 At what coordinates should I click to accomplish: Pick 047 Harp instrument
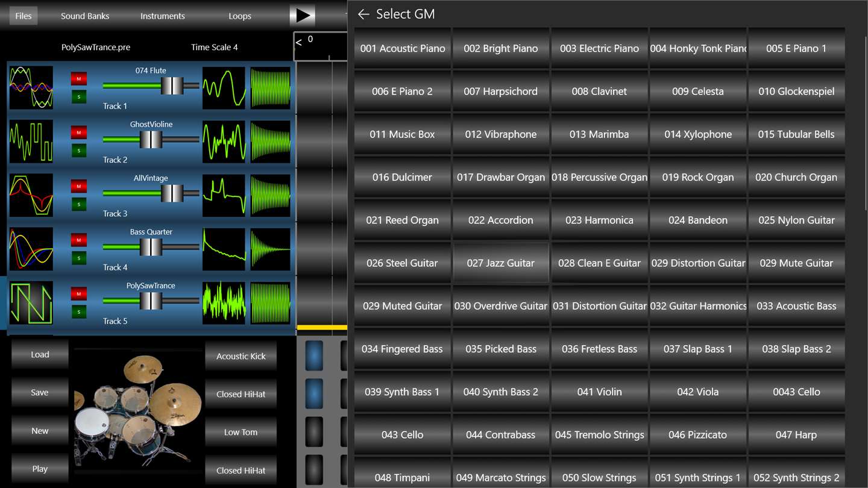pos(796,434)
